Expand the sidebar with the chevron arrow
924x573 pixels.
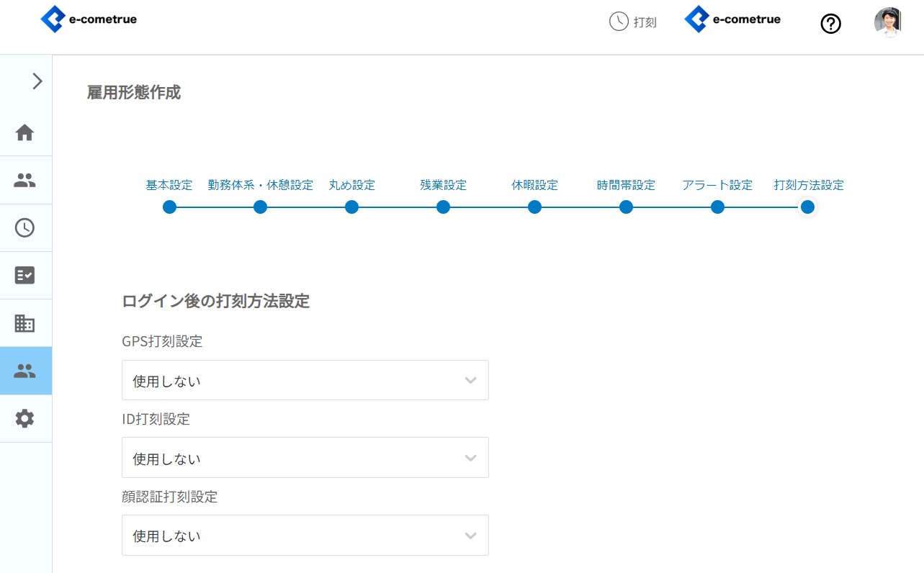click(37, 81)
